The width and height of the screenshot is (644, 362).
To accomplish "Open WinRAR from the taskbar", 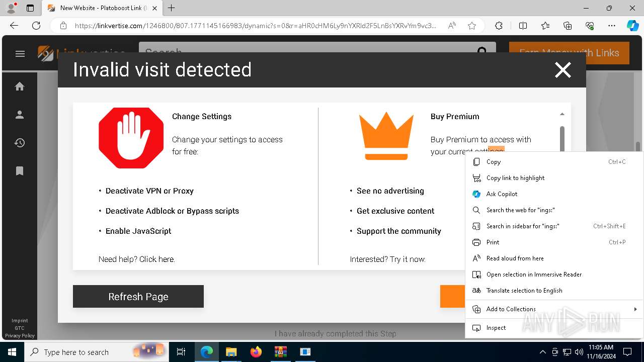I will [x=281, y=352].
